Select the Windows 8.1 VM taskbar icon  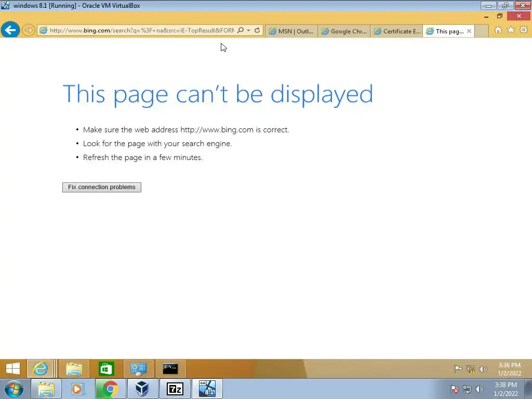(207, 389)
